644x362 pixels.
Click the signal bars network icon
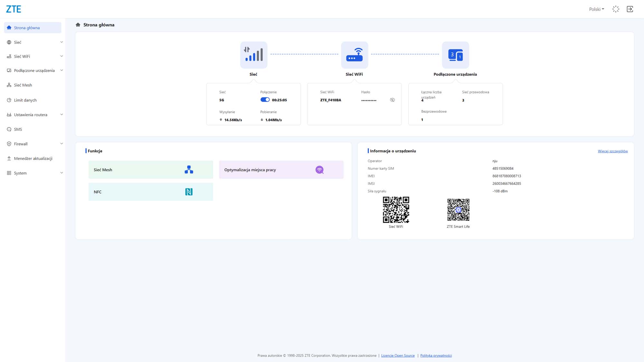(x=253, y=55)
